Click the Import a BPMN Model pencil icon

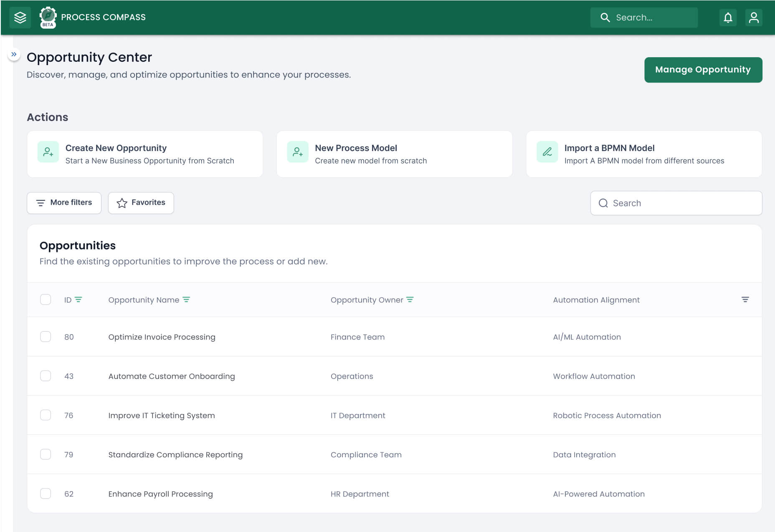(x=547, y=152)
